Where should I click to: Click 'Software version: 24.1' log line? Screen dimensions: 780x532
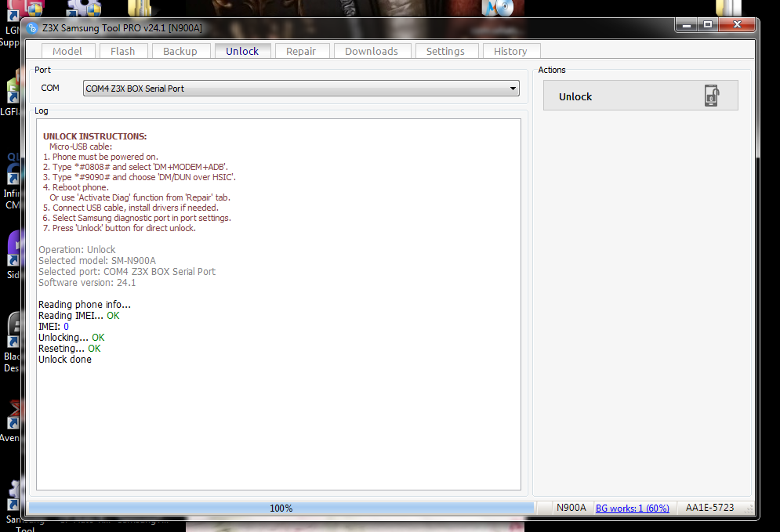pos(87,282)
